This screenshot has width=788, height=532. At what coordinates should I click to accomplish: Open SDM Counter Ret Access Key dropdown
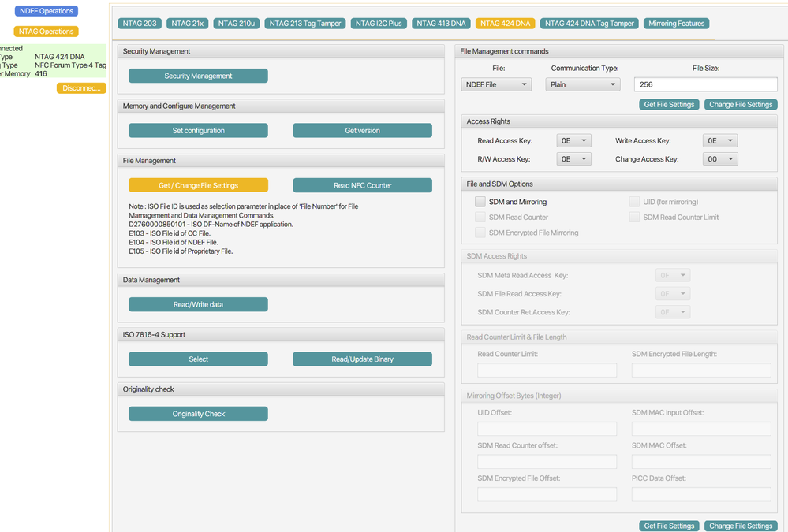pos(673,312)
